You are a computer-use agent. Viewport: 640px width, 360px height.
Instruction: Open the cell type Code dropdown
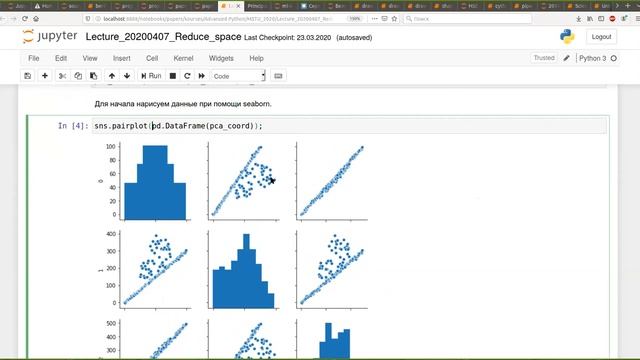coord(238,76)
